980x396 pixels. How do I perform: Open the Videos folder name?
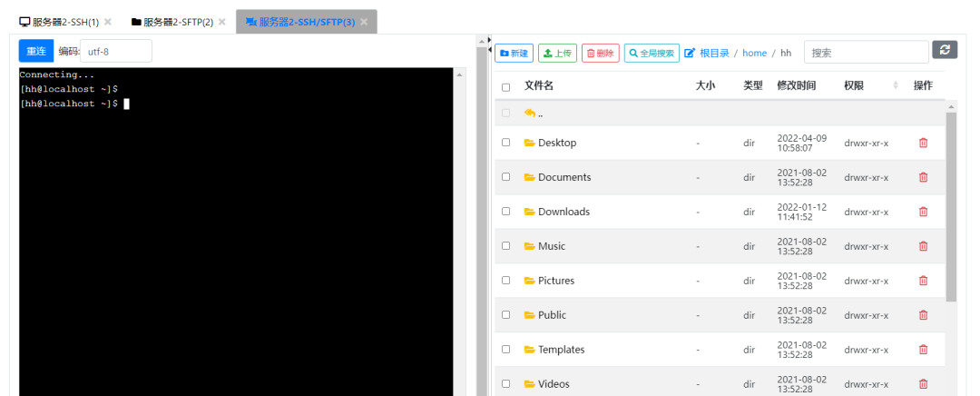[x=554, y=383]
